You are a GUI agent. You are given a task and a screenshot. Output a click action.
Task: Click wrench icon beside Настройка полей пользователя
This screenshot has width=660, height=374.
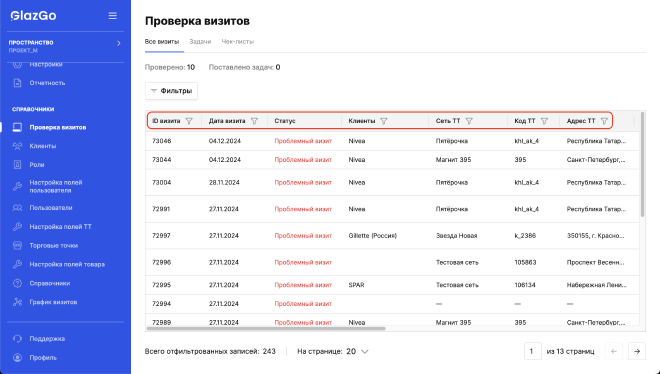(x=17, y=186)
